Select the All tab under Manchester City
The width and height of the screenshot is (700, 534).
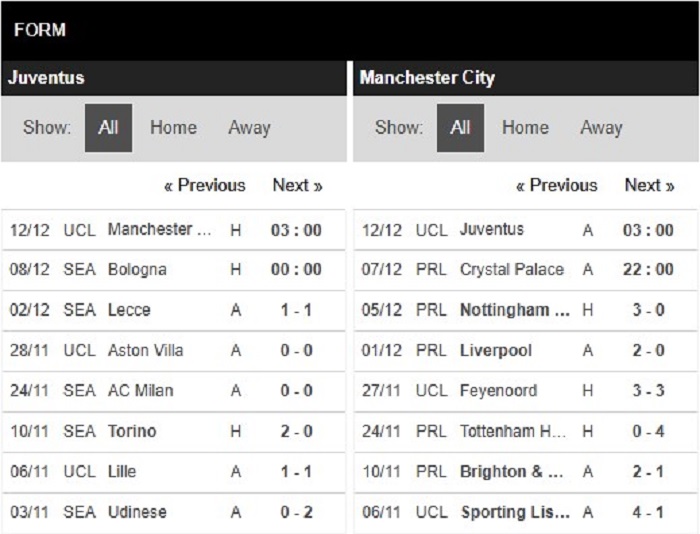pos(460,128)
